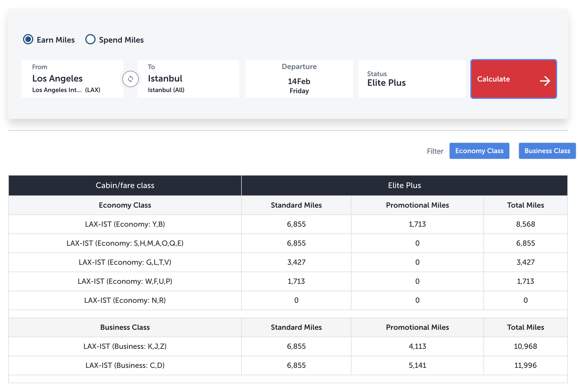The height and width of the screenshot is (392, 579).
Task: Select the Spend Miles radio button
Action: [90, 39]
